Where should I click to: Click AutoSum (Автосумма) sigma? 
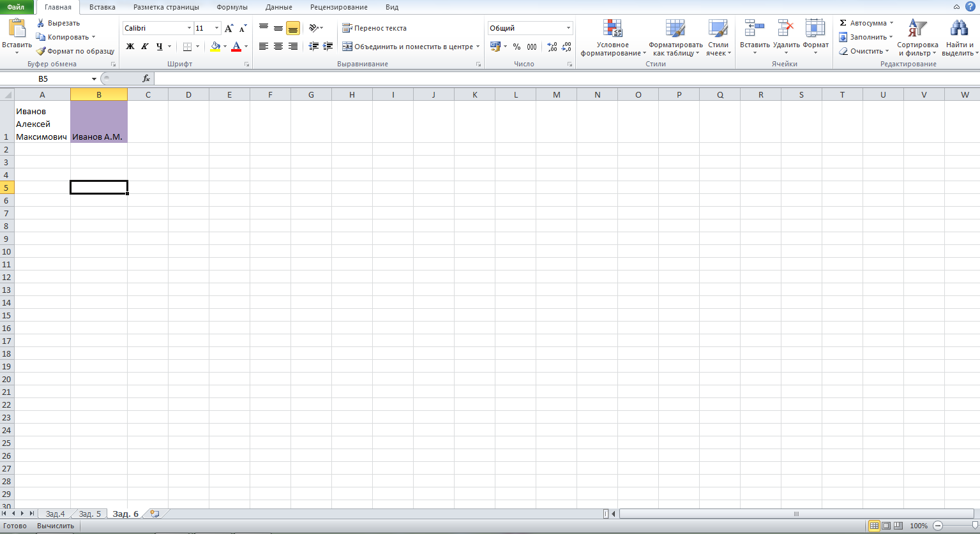[843, 23]
